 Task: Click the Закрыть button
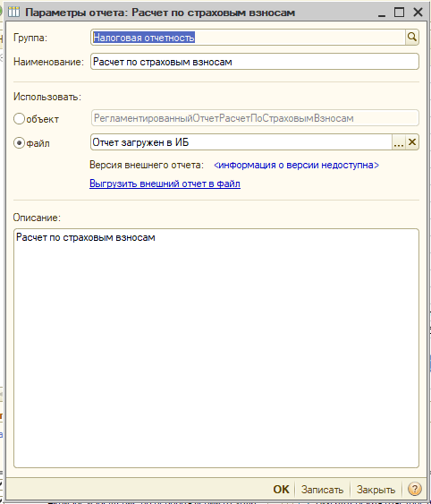click(376, 490)
